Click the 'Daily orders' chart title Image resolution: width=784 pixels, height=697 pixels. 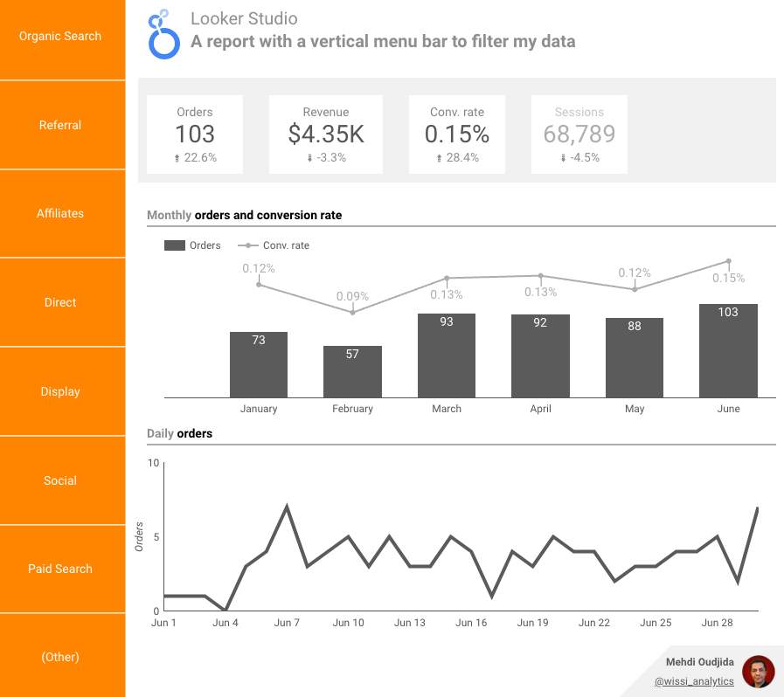pos(179,434)
